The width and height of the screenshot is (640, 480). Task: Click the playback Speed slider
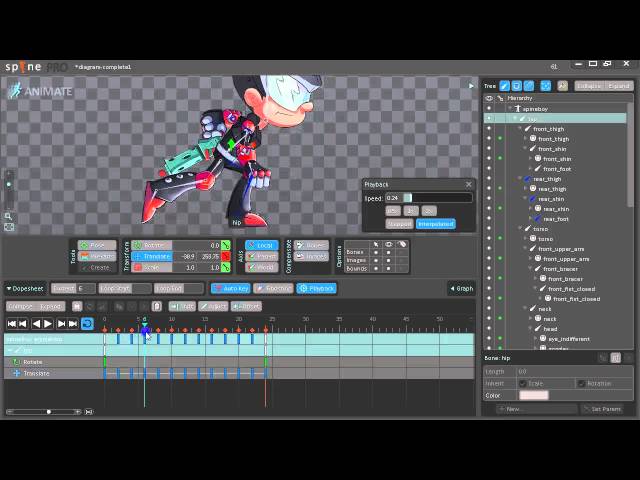[429, 198]
